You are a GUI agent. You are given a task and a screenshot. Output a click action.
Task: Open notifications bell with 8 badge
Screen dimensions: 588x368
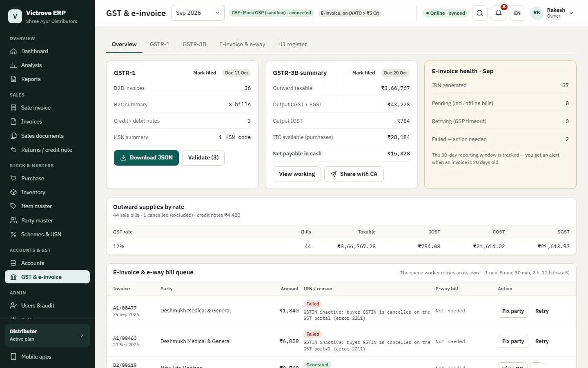tap(499, 13)
